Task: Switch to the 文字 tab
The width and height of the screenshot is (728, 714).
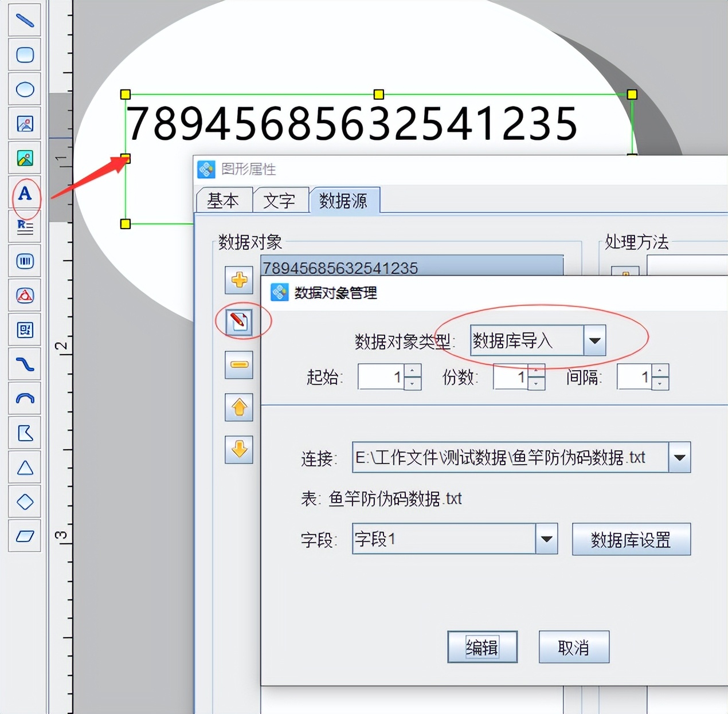Action: tap(279, 201)
